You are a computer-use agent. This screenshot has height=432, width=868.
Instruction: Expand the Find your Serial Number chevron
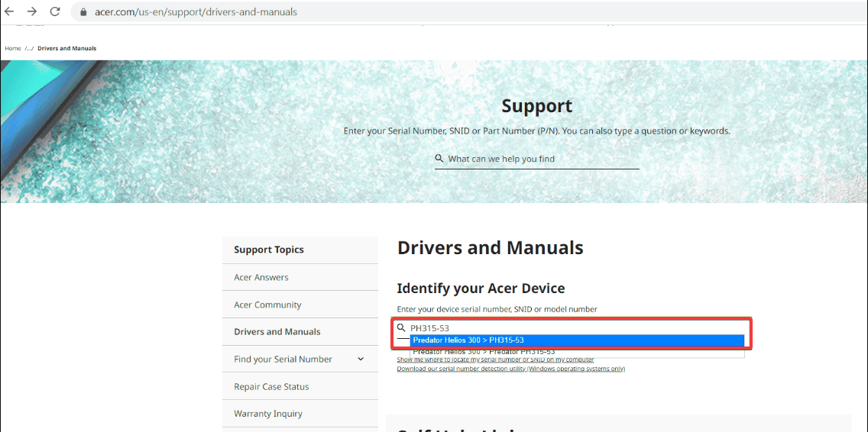point(361,359)
